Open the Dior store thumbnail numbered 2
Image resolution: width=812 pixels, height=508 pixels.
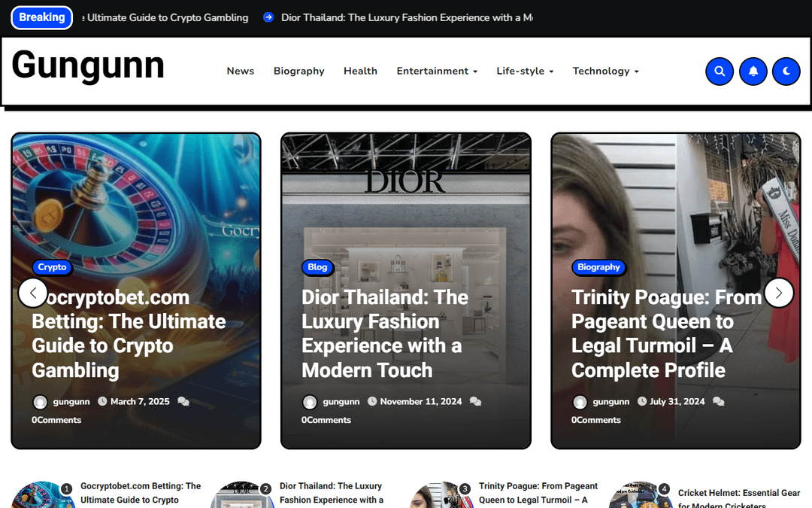(242, 494)
